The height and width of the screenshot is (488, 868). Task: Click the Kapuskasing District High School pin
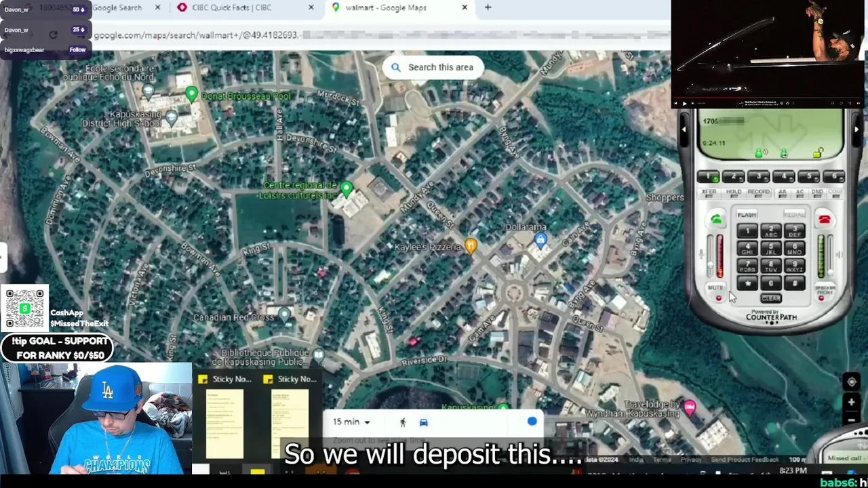[x=171, y=119]
